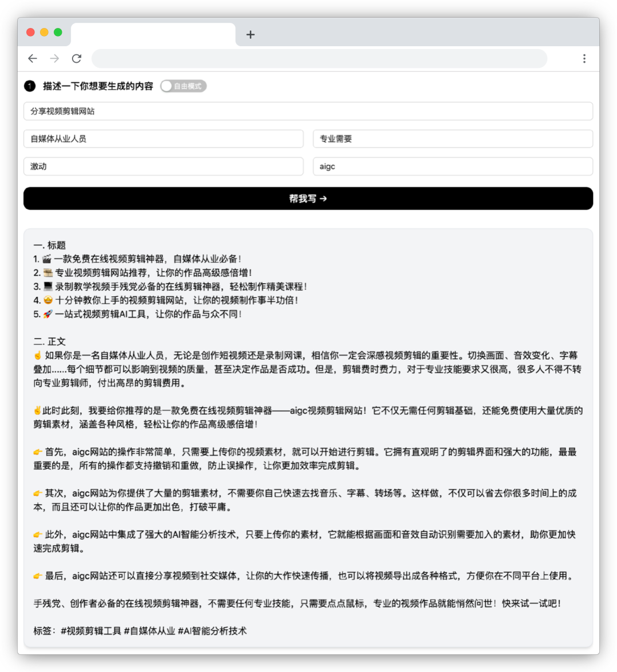
Task: Click the #视频剪辑工具 hashtag
Action: tap(91, 631)
